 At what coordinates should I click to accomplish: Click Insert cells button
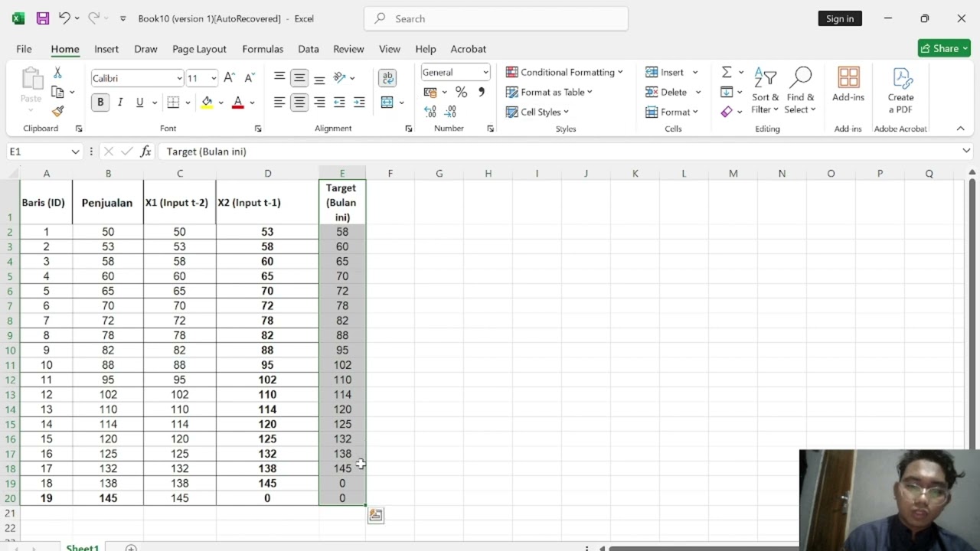pyautogui.click(x=665, y=72)
